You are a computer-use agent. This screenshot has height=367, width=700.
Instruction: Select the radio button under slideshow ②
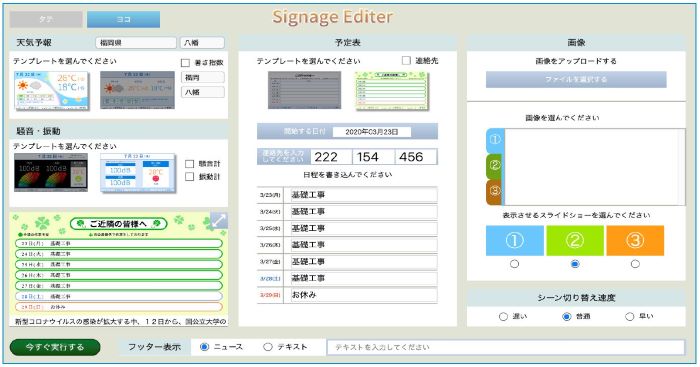[575, 264]
